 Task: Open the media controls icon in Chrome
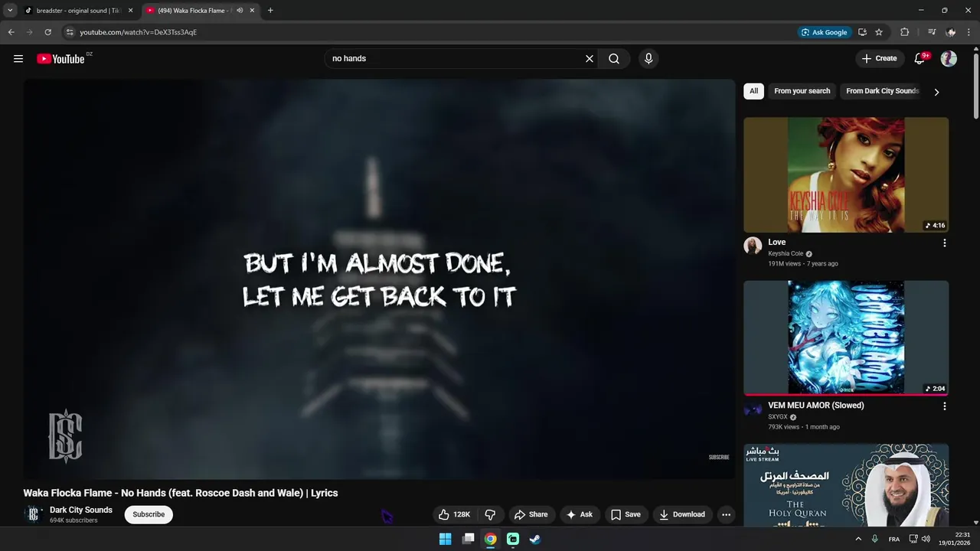[x=932, y=32]
